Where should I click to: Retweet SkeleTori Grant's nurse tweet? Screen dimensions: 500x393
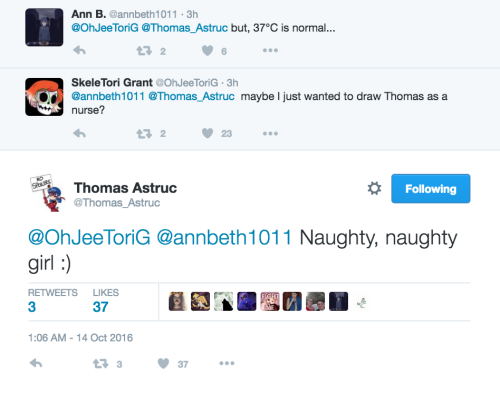coord(144,134)
